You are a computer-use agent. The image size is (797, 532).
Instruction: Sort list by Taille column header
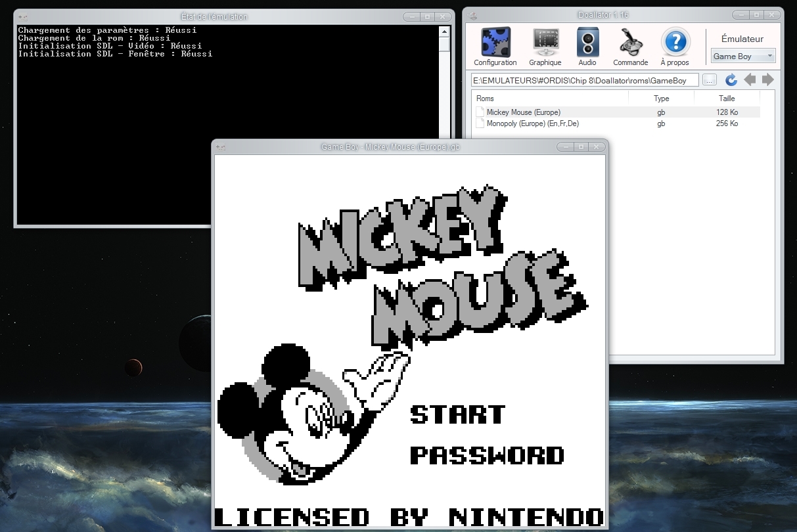point(727,99)
